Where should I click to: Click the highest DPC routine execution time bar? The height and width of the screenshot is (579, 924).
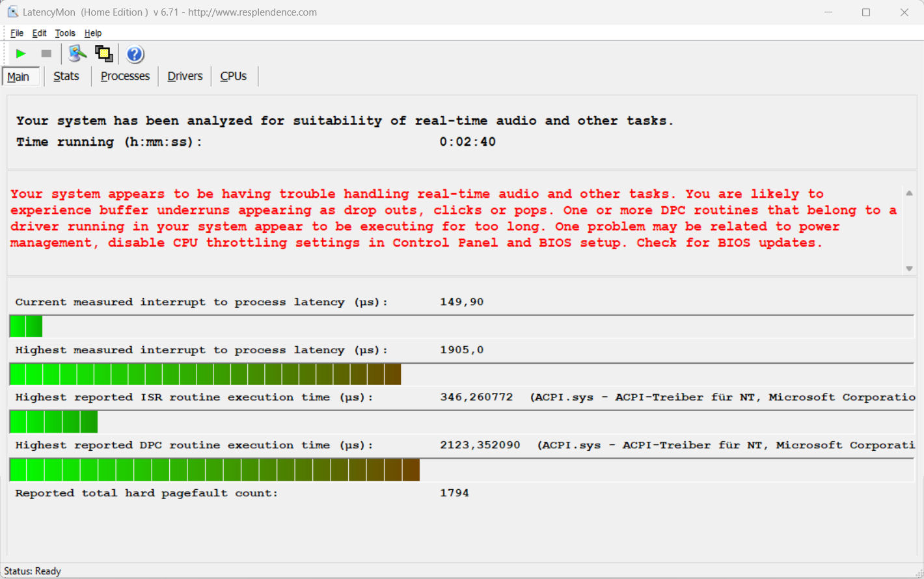[215, 470]
